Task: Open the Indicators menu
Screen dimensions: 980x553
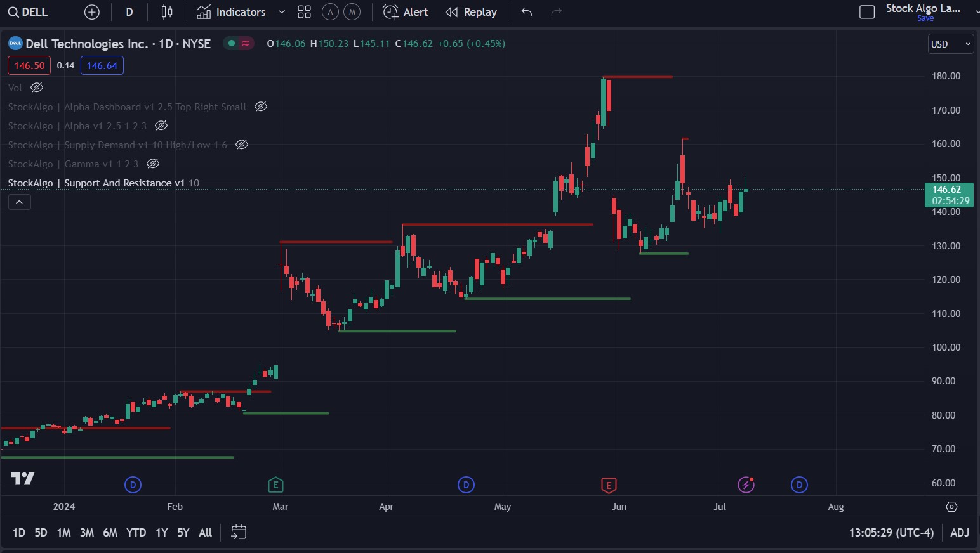Action: coord(231,12)
